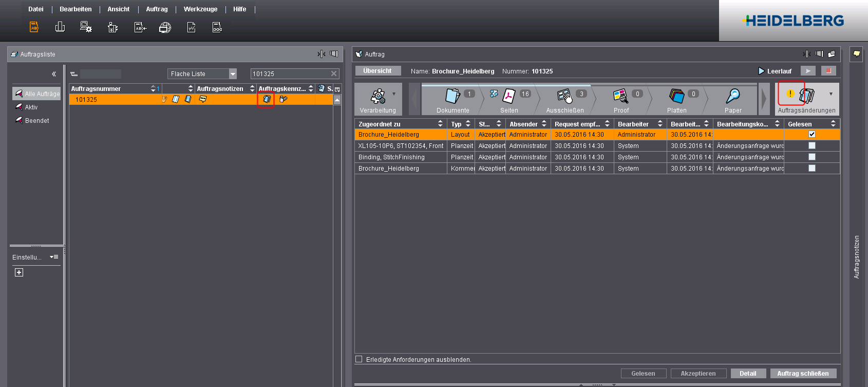Expand the Einstellungen panel menu

[x=54, y=257]
